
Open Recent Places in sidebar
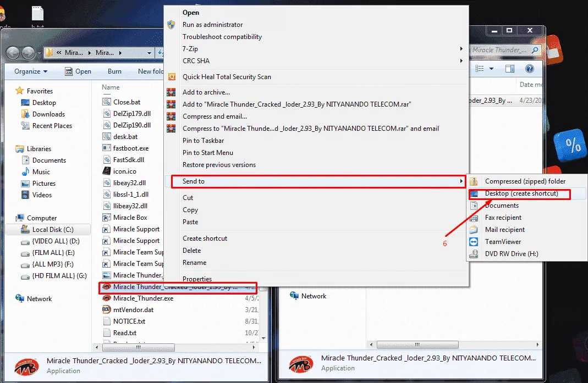[47, 126]
